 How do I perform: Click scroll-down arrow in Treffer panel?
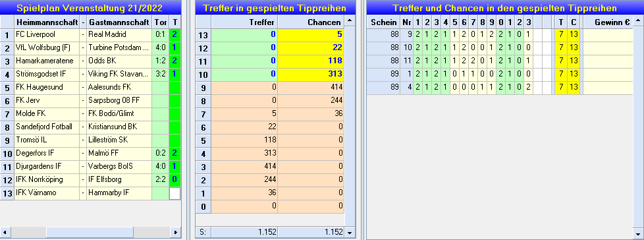click(350, 233)
